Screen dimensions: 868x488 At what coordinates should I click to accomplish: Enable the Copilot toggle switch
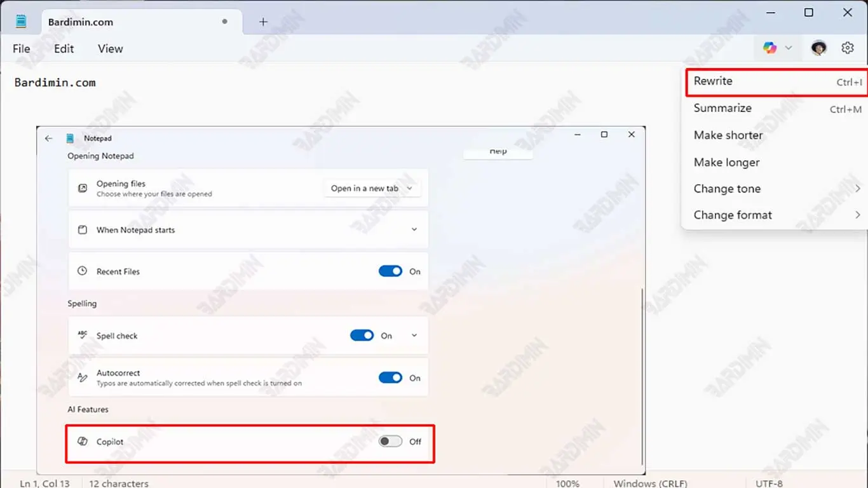390,442
